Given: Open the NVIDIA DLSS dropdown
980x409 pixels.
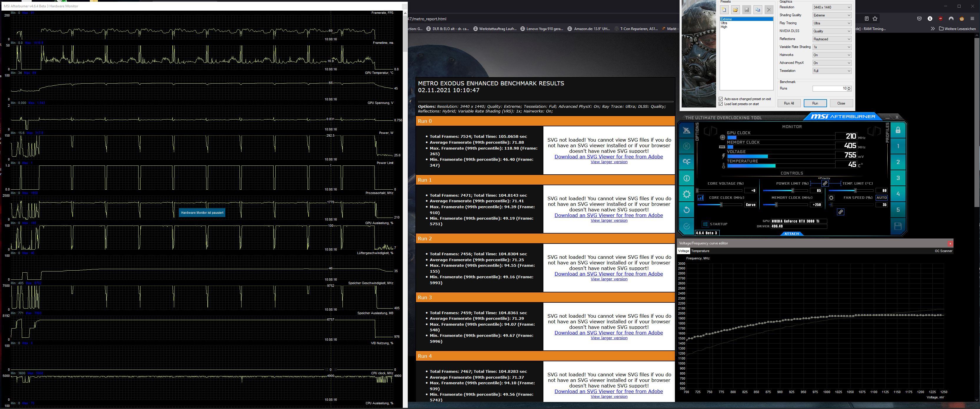Looking at the screenshot, I should click(832, 31).
